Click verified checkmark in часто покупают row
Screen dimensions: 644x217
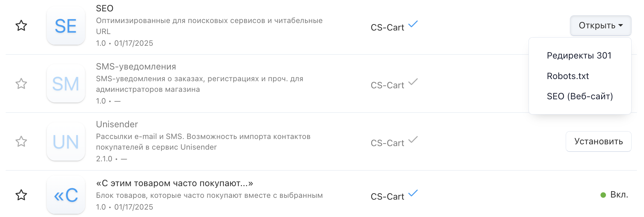413,194
